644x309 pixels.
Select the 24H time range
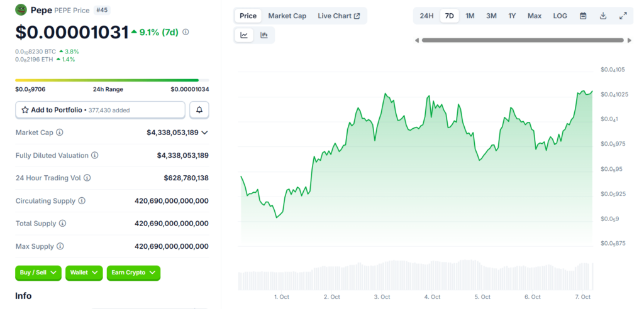426,16
